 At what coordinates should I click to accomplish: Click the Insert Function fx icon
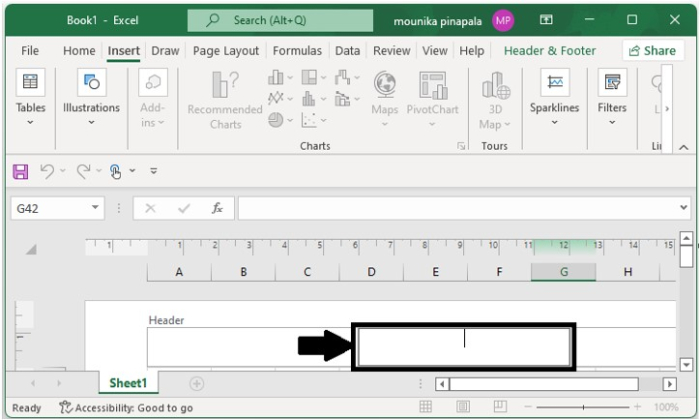217,208
